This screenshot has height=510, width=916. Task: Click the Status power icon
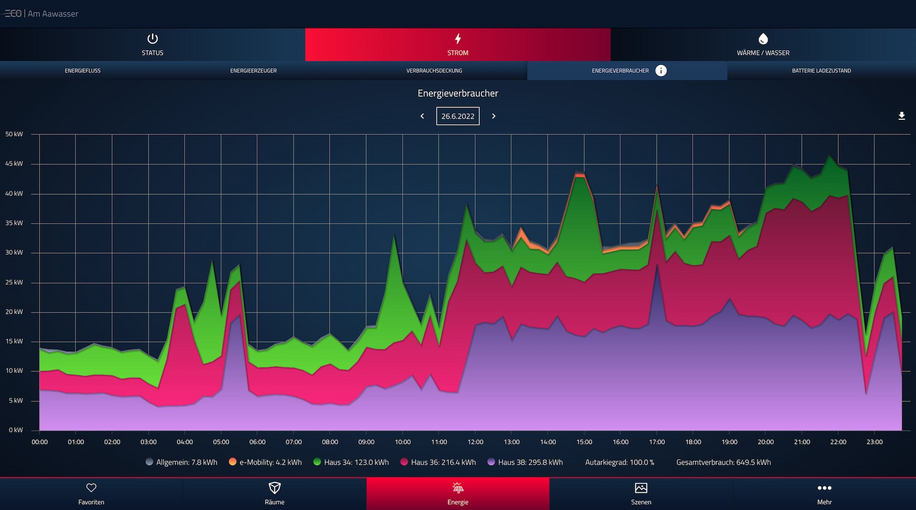pos(152,38)
